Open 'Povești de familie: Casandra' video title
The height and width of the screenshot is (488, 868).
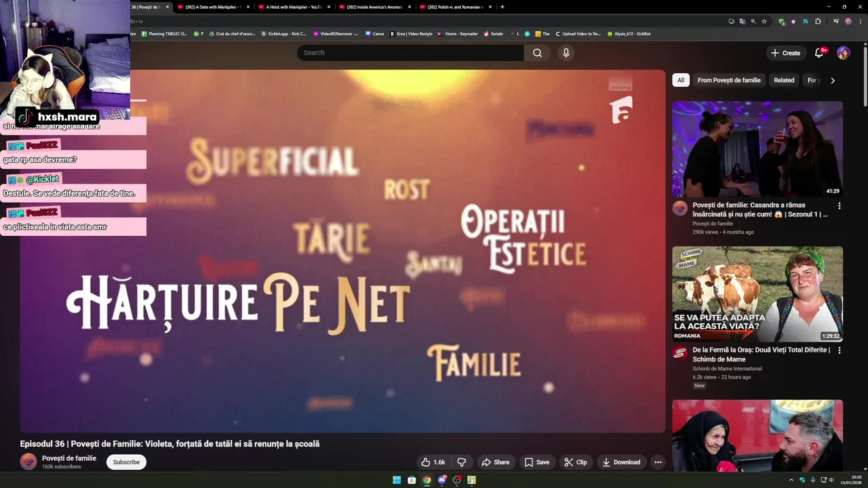(760, 209)
